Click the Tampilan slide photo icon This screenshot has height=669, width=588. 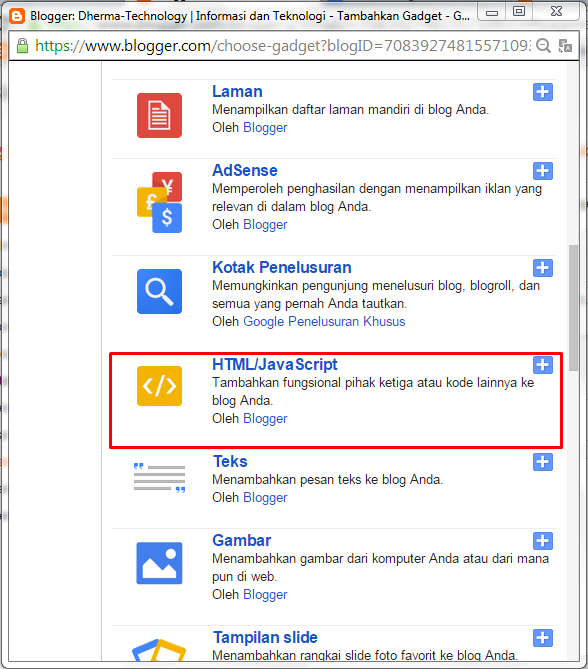click(159, 650)
